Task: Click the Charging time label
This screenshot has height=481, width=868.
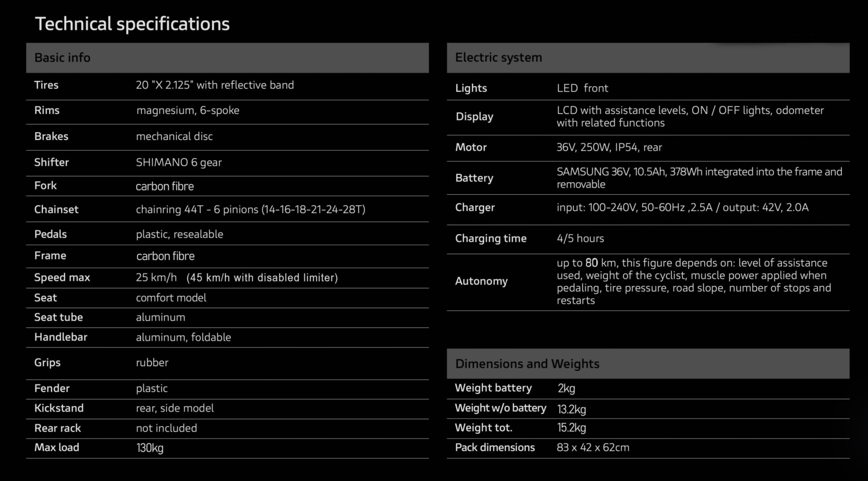Action: coord(491,239)
